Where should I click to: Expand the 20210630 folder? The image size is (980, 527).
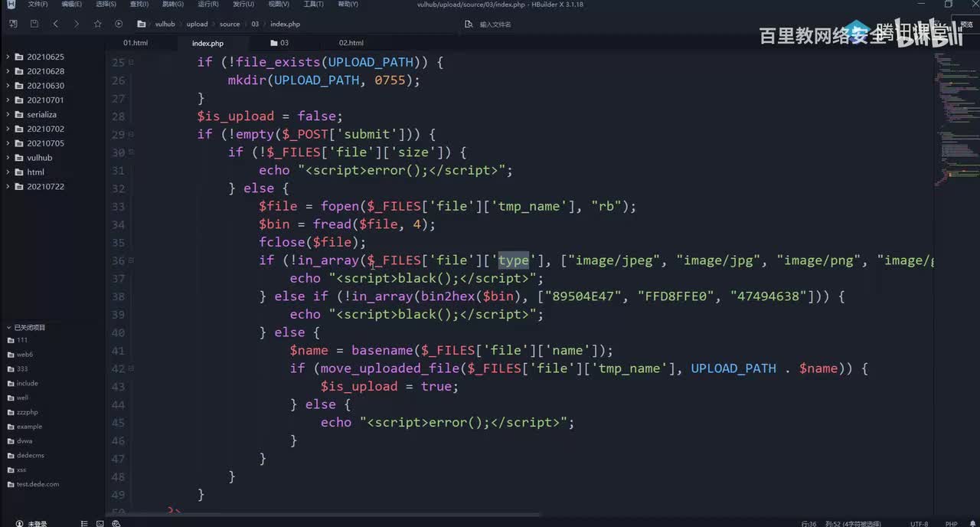tap(8, 86)
